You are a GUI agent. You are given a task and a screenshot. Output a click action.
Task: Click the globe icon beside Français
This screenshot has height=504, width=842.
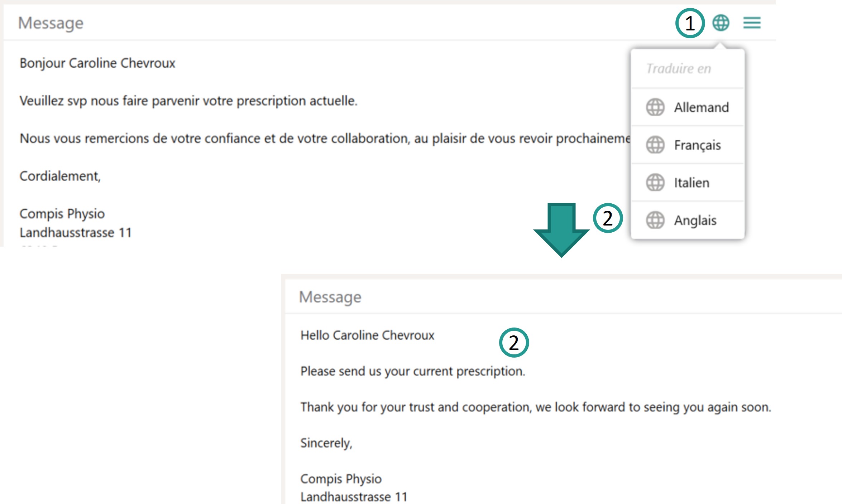click(x=655, y=145)
